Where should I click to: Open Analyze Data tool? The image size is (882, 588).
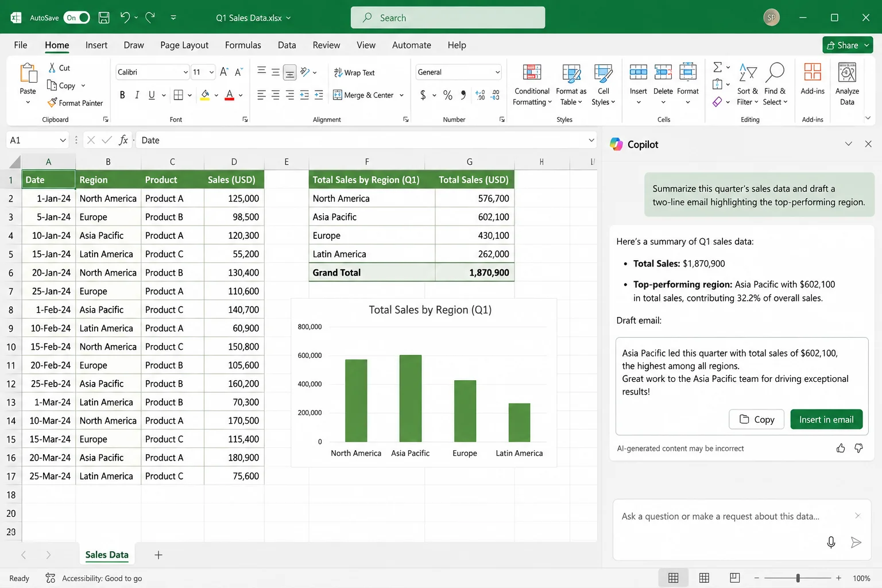click(847, 84)
